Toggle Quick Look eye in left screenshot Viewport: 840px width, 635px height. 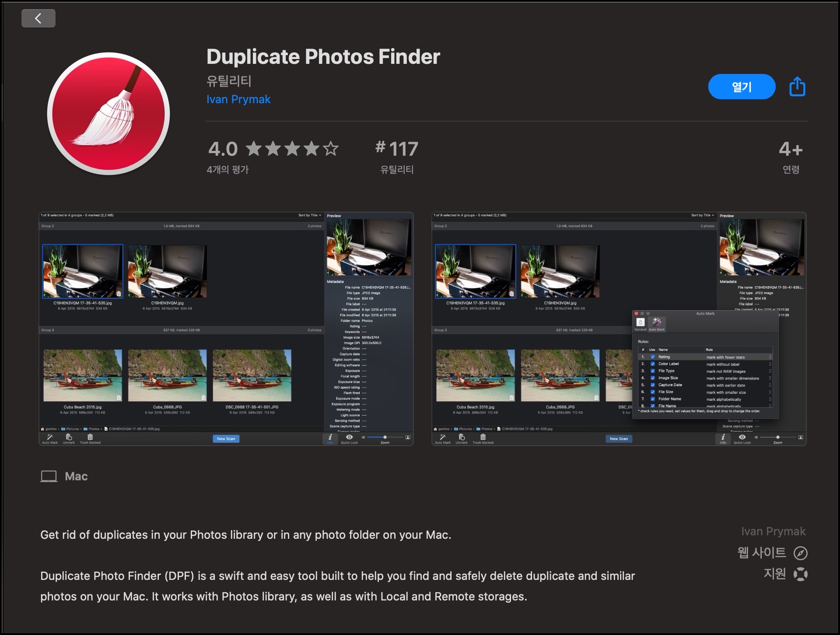point(349,437)
